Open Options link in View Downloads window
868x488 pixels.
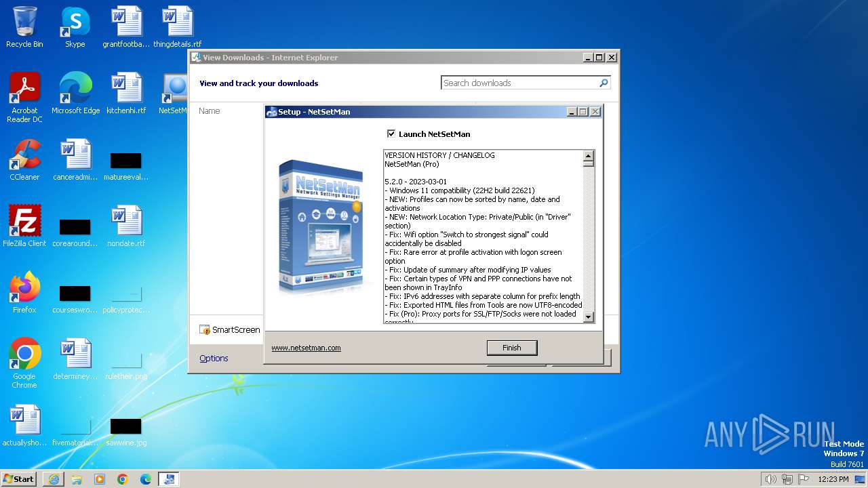click(x=214, y=358)
